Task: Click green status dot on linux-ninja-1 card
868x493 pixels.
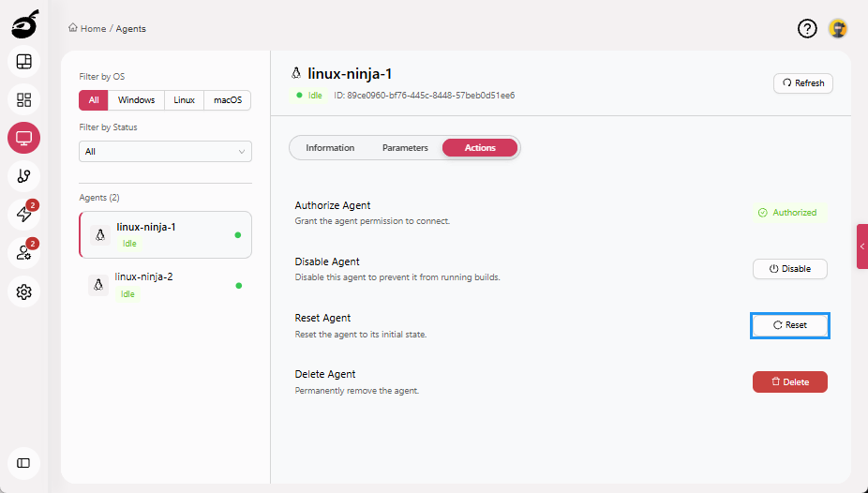Action: (x=237, y=235)
